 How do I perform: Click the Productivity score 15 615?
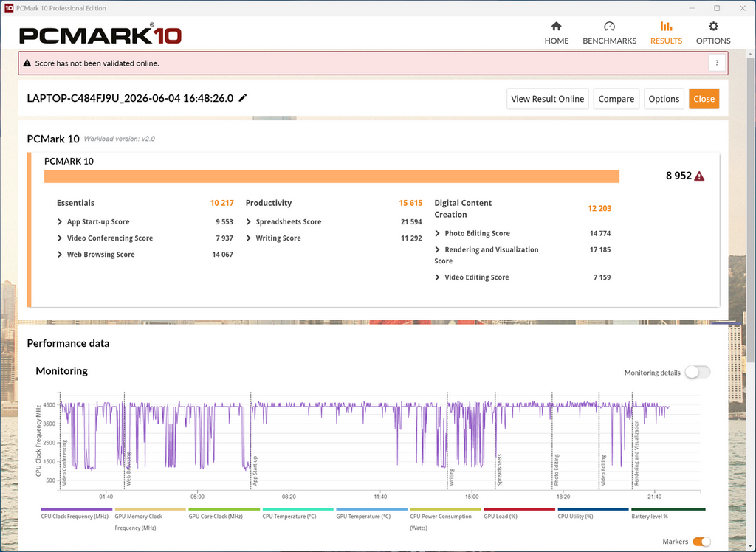coord(410,203)
